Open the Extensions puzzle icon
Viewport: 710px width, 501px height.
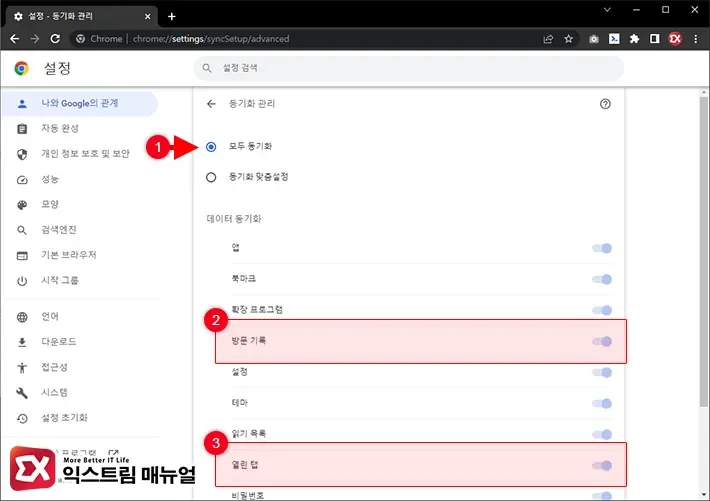(634, 39)
